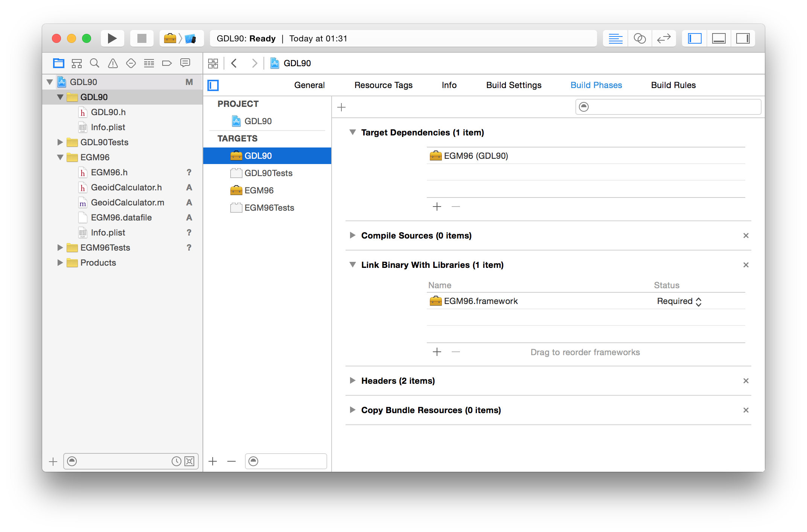
Task: Toggle the left Navigator pane visibility
Action: [x=694, y=38]
